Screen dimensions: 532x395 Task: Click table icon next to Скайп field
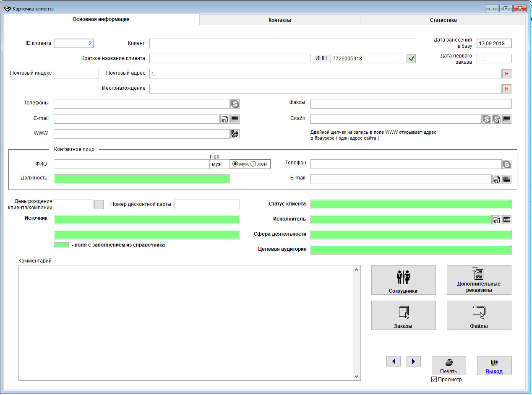507,119
